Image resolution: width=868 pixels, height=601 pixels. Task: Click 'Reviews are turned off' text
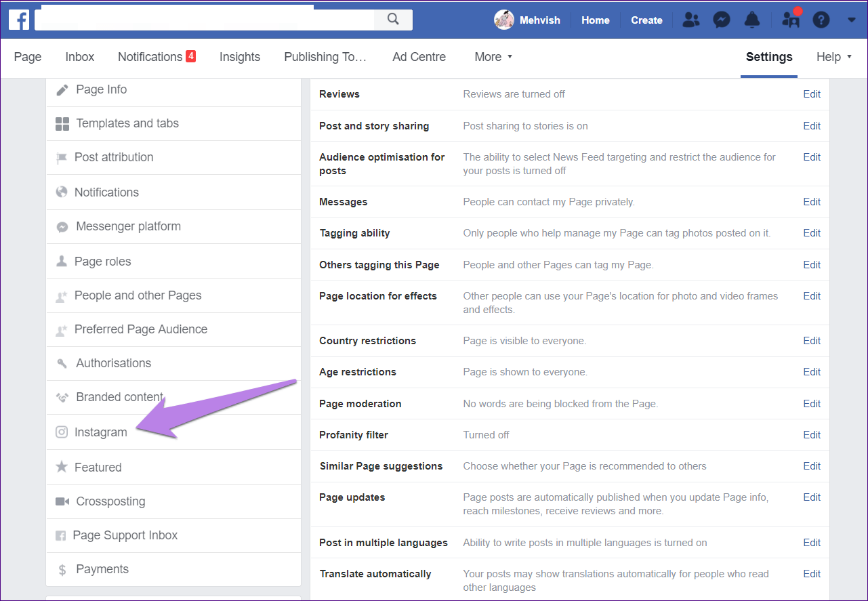coord(514,94)
